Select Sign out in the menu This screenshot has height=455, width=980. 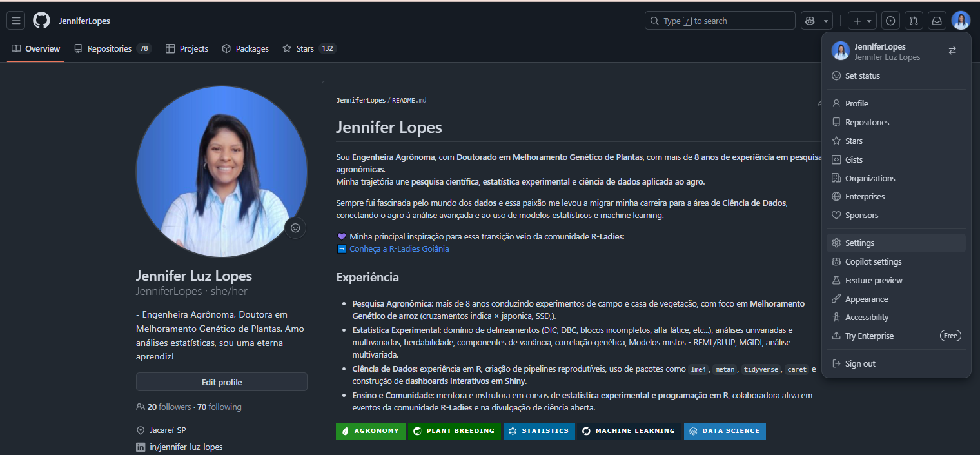pos(860,363)
